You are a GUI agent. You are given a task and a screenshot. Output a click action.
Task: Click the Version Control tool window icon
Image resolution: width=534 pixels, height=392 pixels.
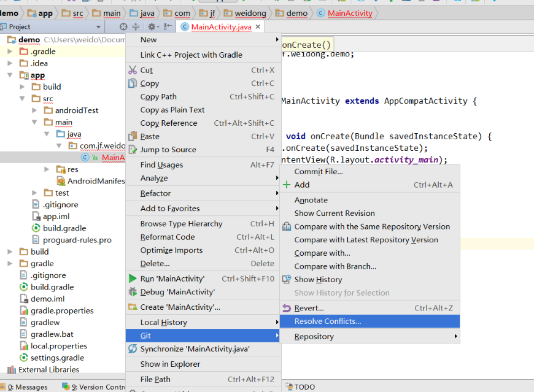[x=66, y=386]
